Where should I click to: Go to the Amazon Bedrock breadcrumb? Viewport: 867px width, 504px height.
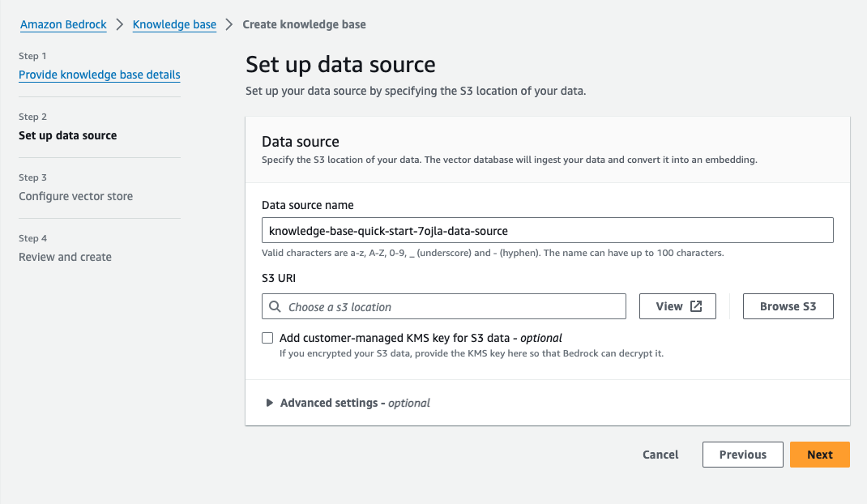[x=63, y=24]
